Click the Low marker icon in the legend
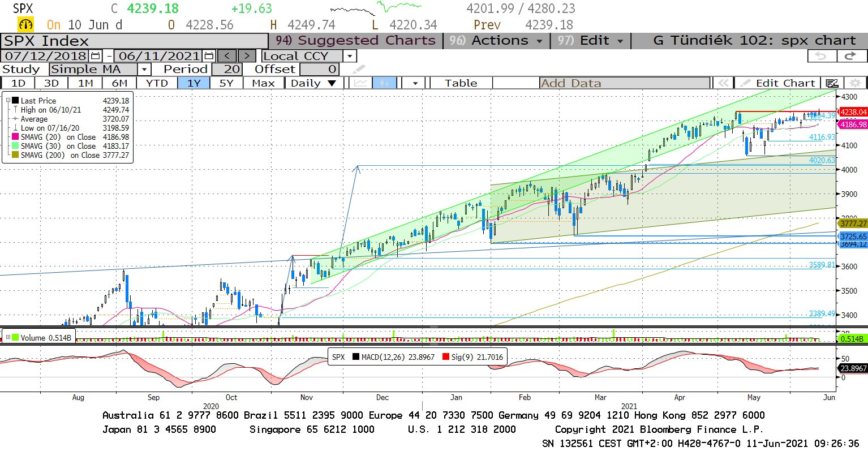Image resolution: width=868 pixels, height=460 pixels. point(16,128)
